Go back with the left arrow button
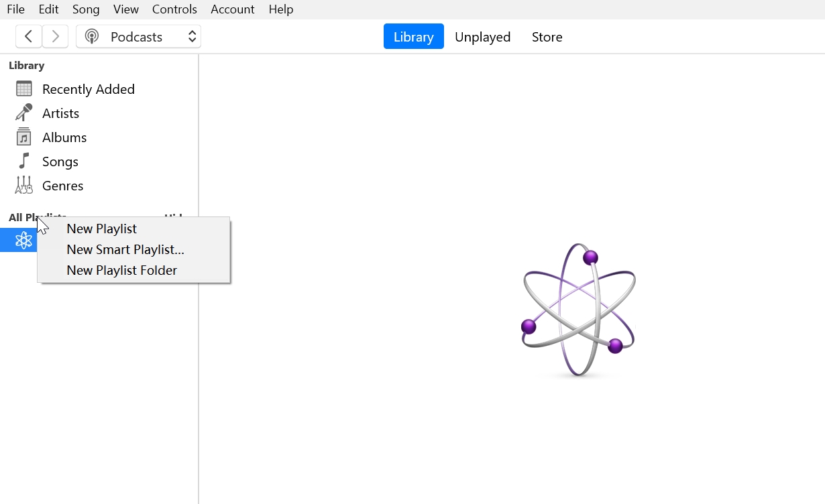The image size is (825, 504). 29,37
